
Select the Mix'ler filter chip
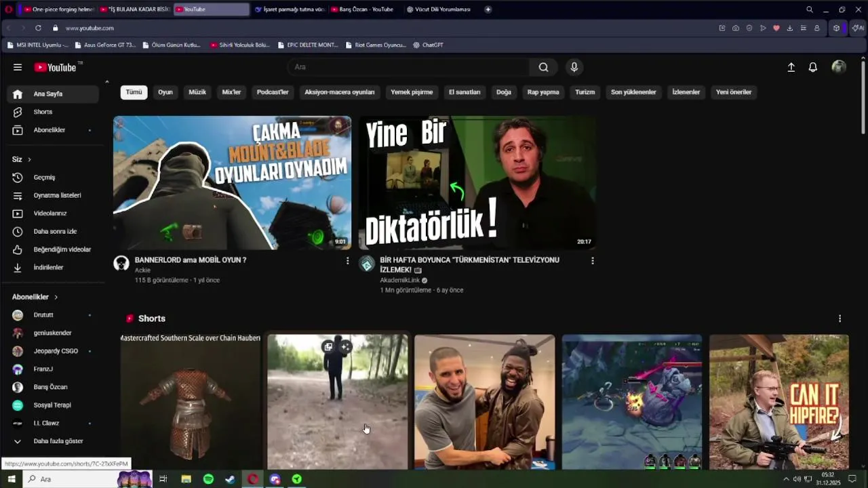(x=231, y=92)
